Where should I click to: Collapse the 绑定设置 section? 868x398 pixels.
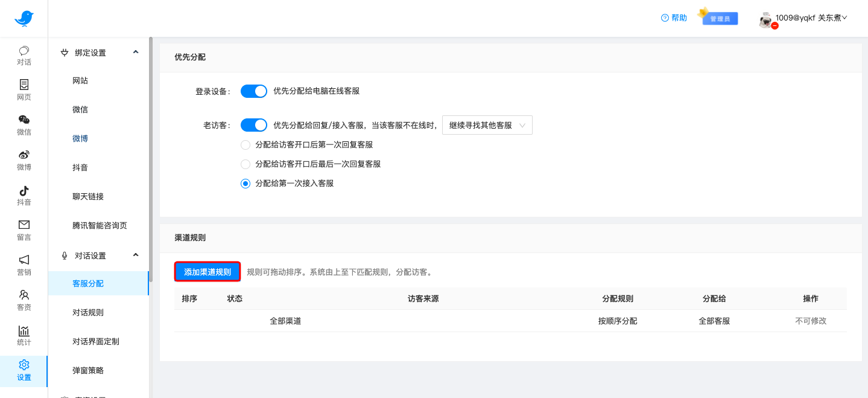(136, 53)
